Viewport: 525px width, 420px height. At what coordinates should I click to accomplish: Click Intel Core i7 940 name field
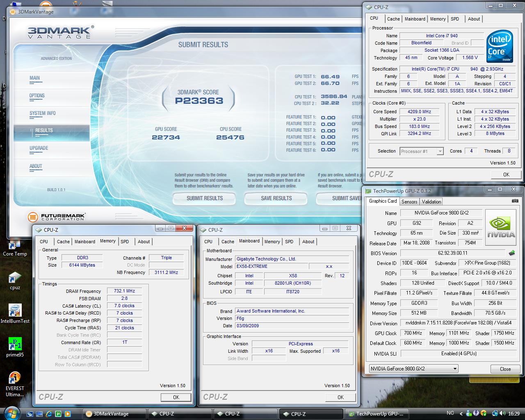pos(442,36)
